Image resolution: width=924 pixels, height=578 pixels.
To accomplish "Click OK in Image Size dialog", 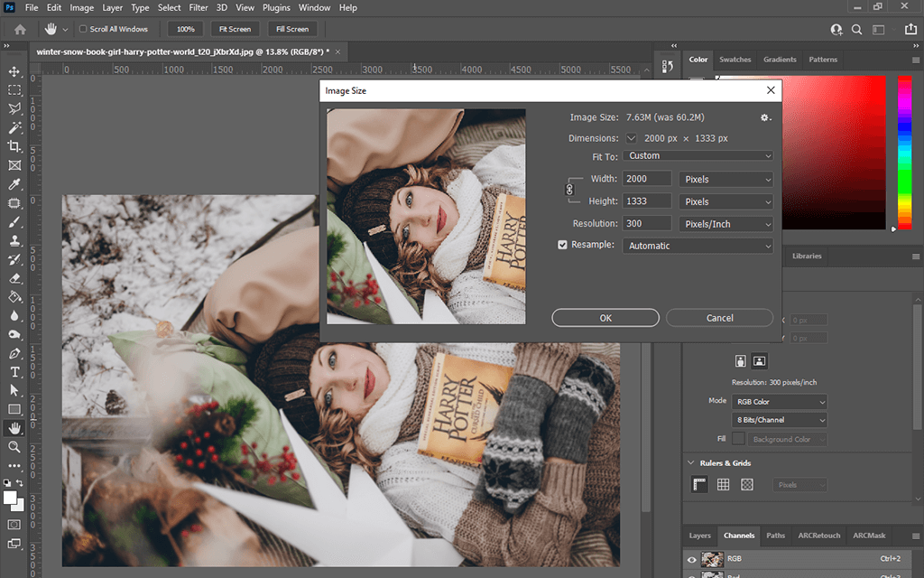I will 605,318.
